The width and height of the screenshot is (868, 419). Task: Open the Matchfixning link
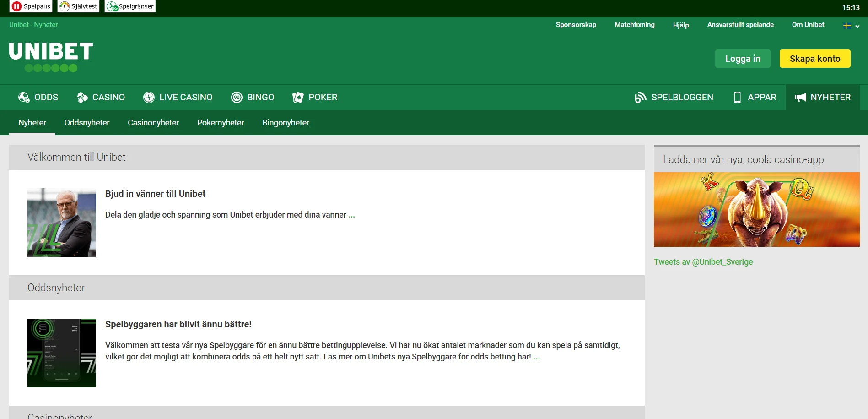click(634, 25)
